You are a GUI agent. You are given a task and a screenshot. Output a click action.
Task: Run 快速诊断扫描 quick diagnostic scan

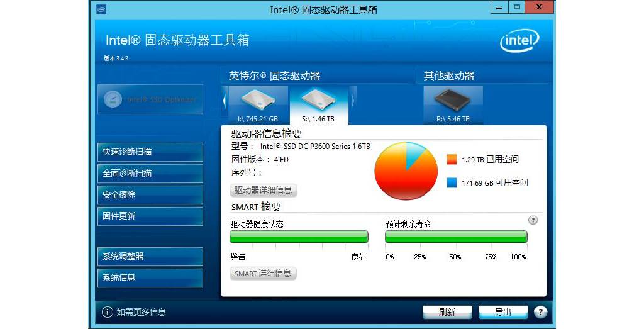[150, 152]
